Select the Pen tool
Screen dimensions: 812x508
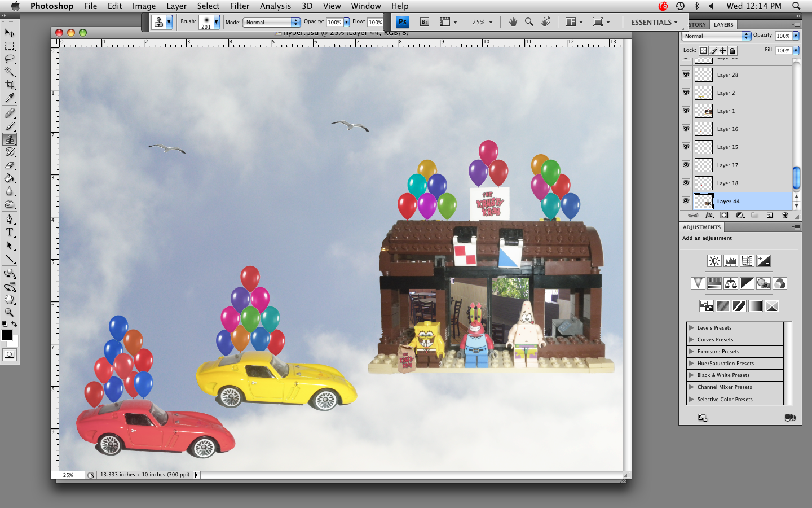[10, 219]
